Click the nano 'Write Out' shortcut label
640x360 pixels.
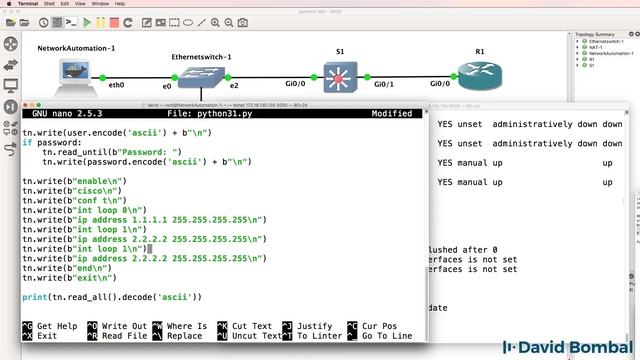pos(124,326)
